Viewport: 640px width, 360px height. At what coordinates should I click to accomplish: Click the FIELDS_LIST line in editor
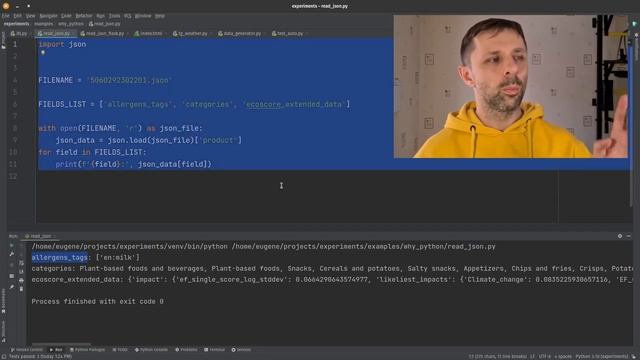[x=194, y=104]
